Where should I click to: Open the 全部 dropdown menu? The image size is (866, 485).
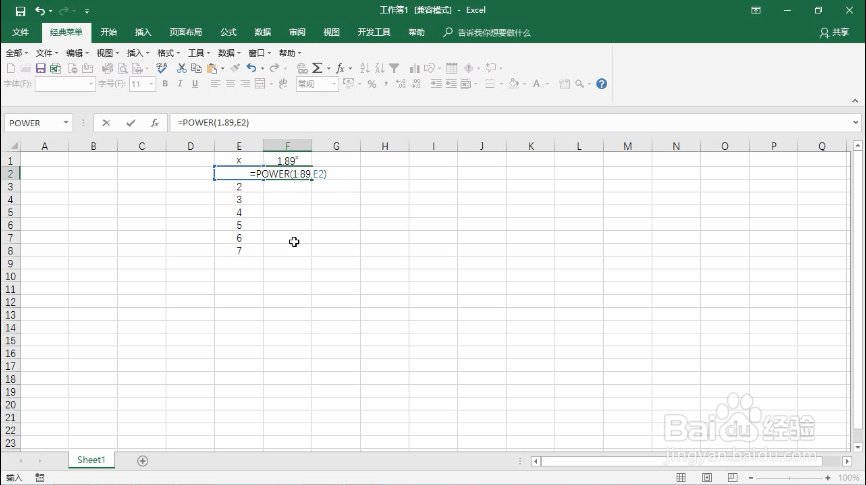17,53
